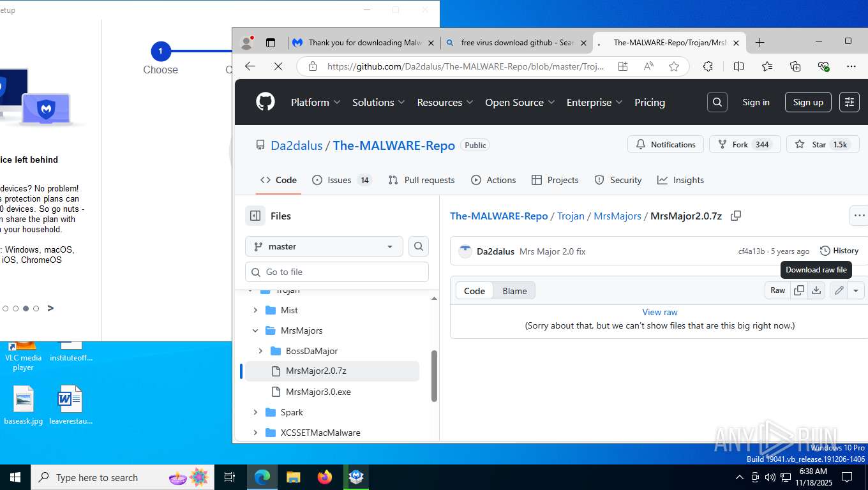Open the GitHub search magnifier button

[x=717, y=102]
